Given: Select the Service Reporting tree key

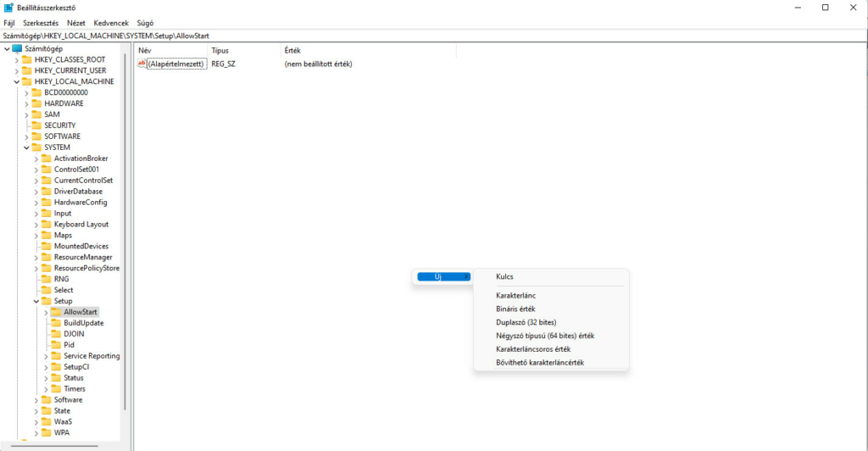Looking at the screenshot, I should 92,356.
